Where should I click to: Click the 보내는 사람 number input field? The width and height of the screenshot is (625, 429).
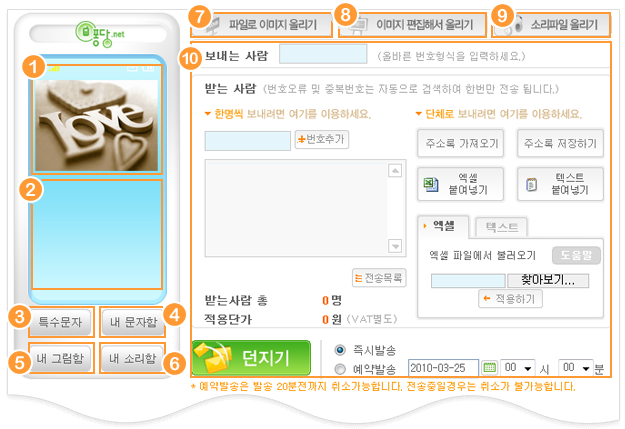pyautogui.click(x=323, y=55)
